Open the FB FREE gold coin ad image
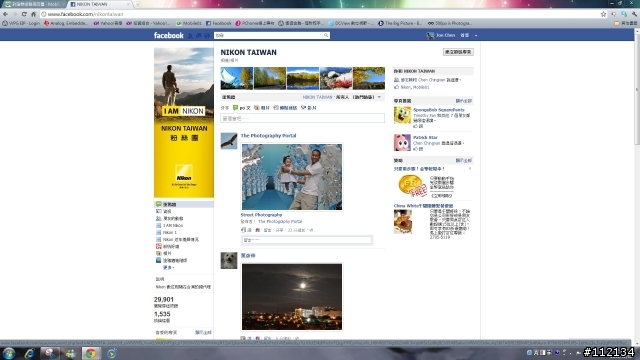This screenshot has height=360, width=640. click(x=412, y=186)
